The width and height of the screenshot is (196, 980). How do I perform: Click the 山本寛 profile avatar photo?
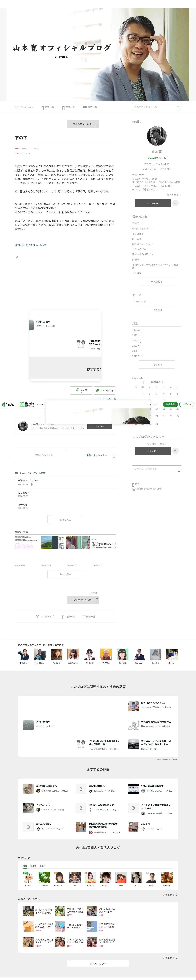pyautogui.click(x=156, y=136)
